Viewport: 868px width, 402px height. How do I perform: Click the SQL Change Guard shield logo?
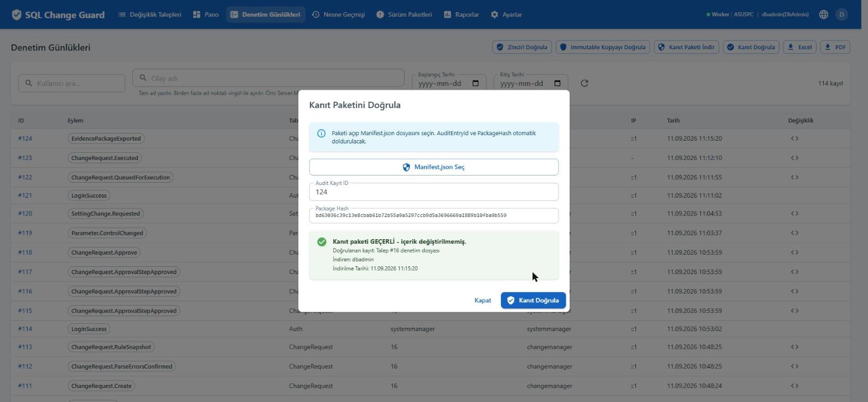click(x=17, y=14)
